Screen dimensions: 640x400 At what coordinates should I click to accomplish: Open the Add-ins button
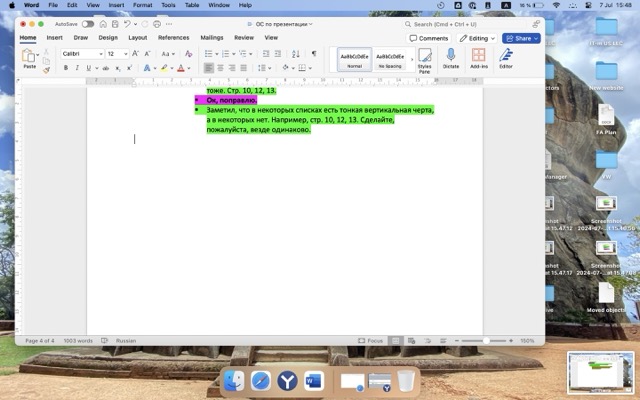(479, 59)
